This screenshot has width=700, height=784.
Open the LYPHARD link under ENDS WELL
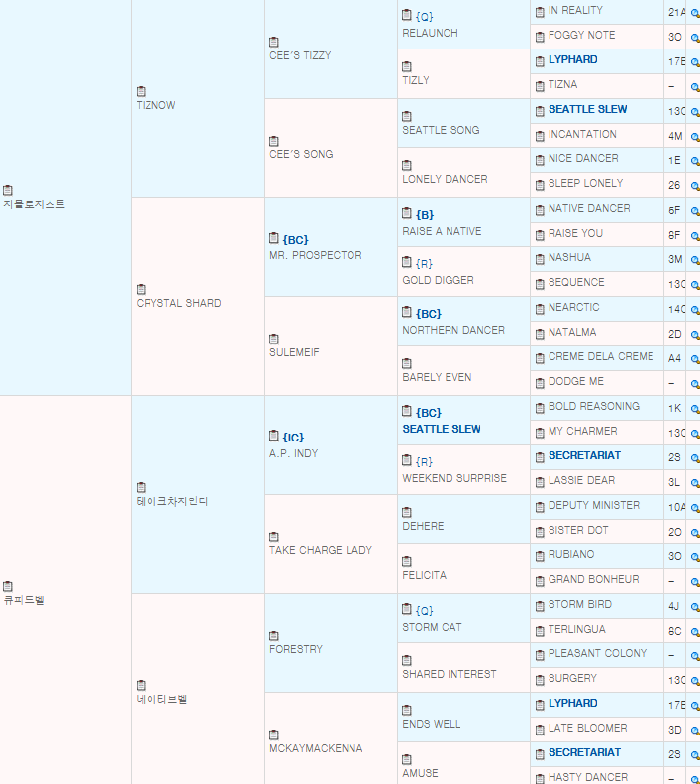[x=573, y=703]
